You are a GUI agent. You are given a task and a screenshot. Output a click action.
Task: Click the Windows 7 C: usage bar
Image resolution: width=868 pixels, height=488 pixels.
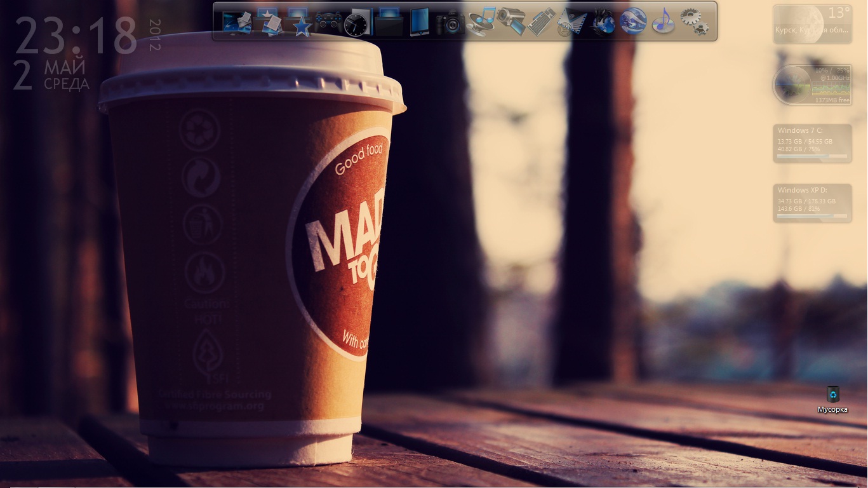tap(812, 156)
